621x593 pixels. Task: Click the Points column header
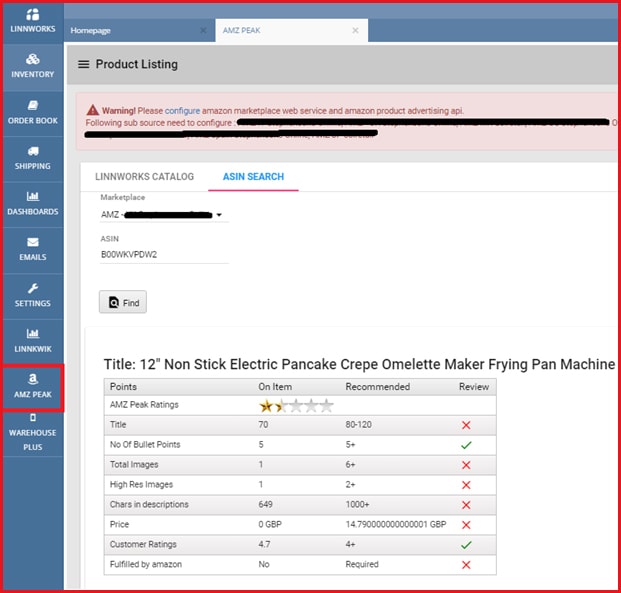(123, 387)
